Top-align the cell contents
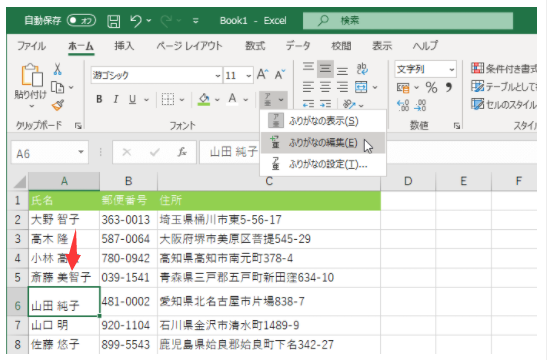 [308, 68]
